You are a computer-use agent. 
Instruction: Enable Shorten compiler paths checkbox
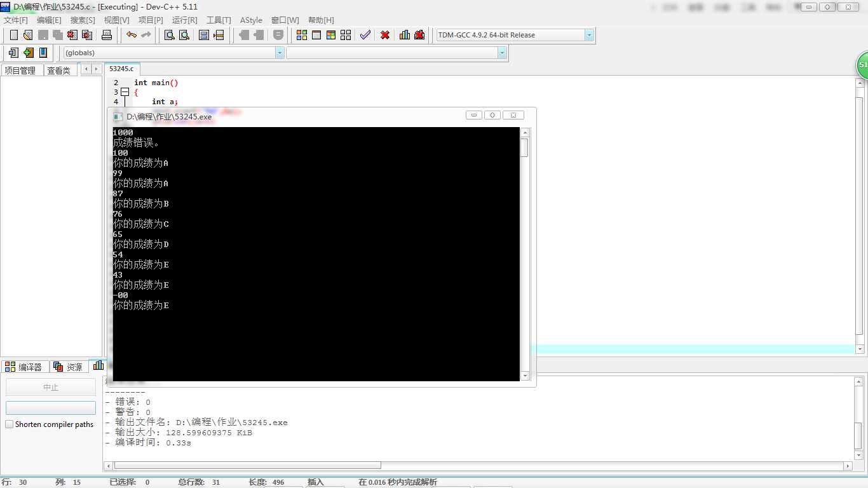pos(9,424)
